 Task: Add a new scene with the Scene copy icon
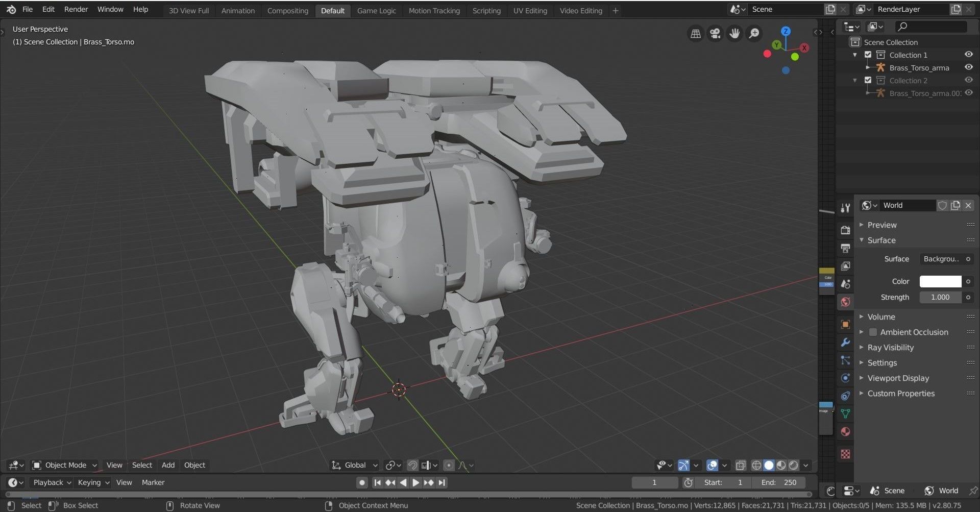pyautogui.click(x=830, y=9)
